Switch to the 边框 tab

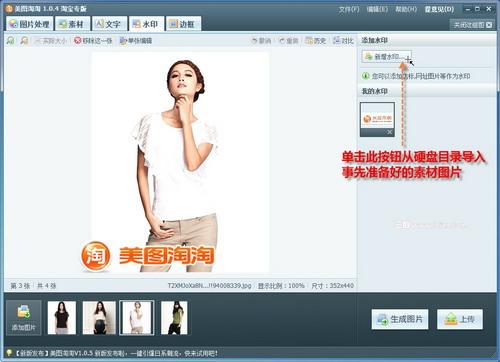tap(183, 24)
